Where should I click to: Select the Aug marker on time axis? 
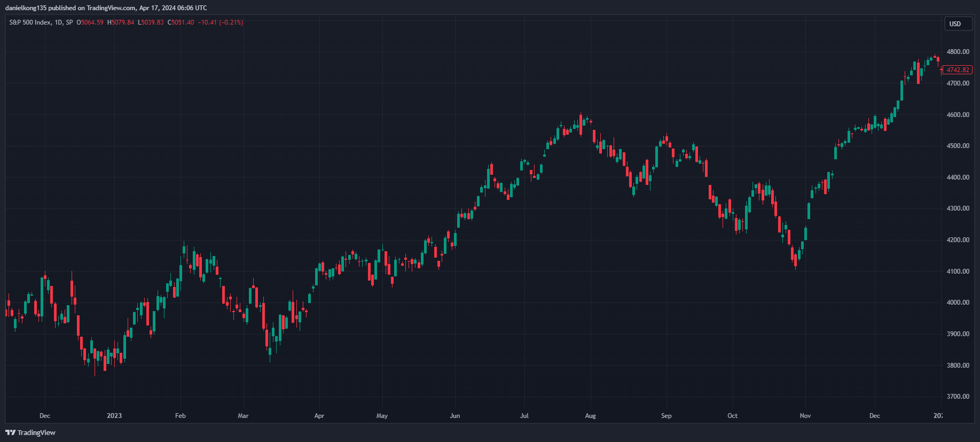590,416
